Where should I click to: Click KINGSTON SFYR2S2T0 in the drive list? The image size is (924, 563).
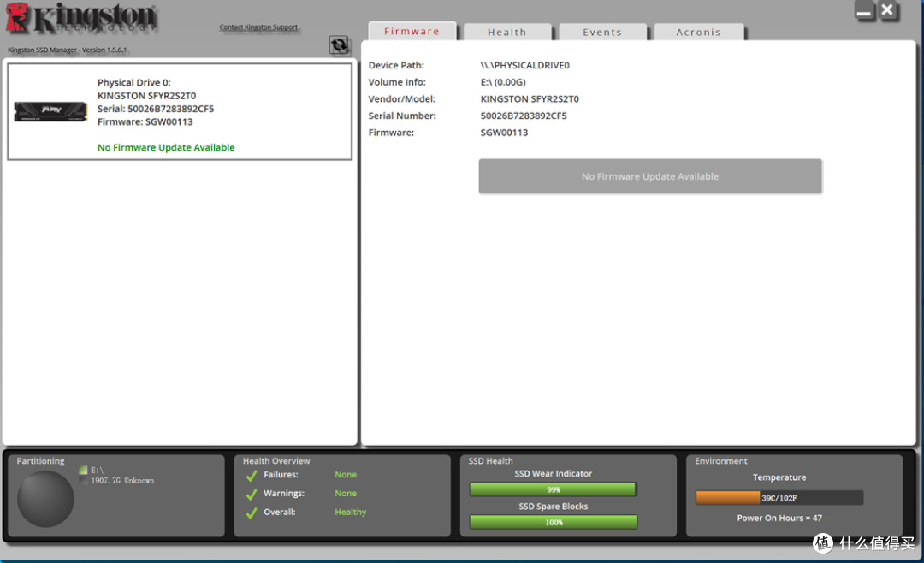[147, 96]
